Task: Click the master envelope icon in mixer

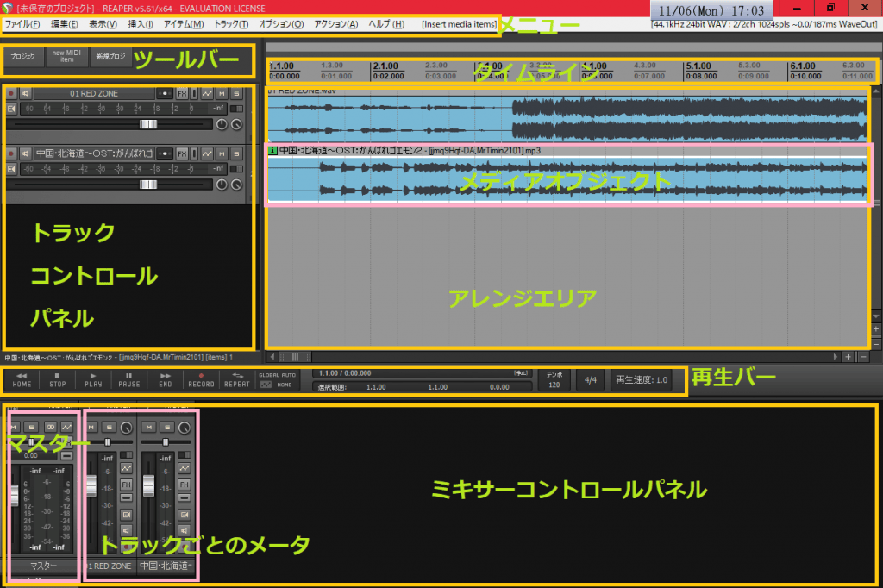Action: 67,428
